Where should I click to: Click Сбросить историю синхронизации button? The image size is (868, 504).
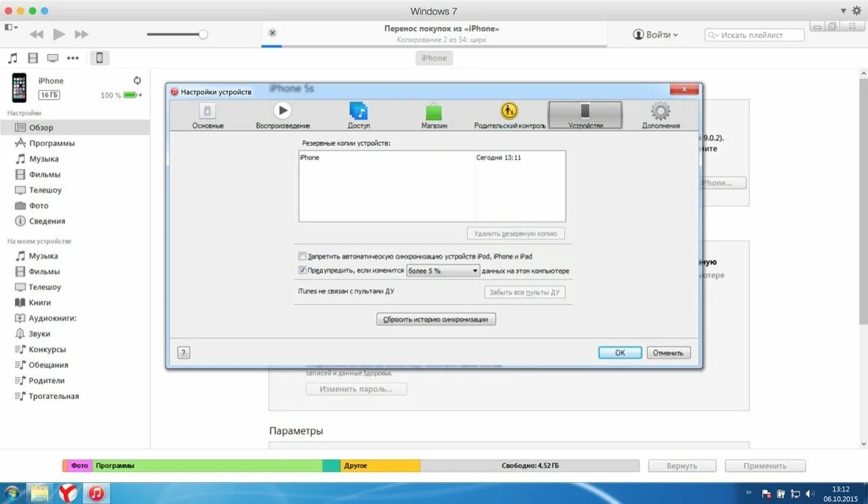[x=436, y=319]
